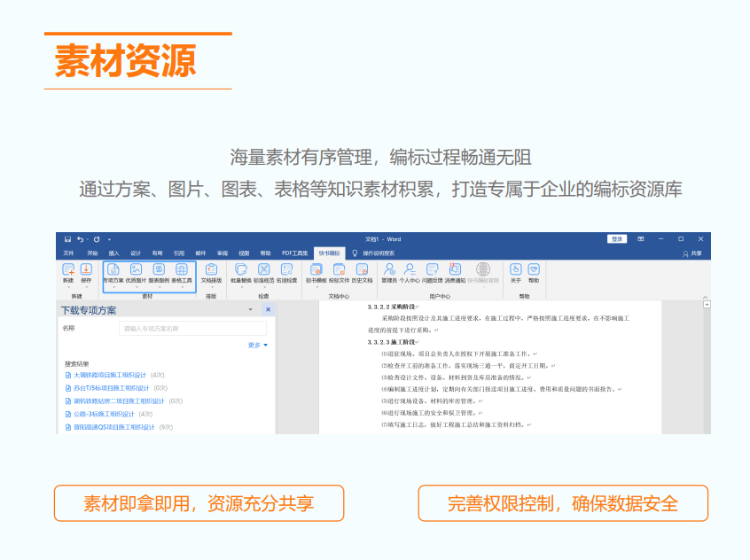Open the task pane options dropdown arrow
Image resolution: width=750 pixels, height=560 pixels.
coord(250,309)
